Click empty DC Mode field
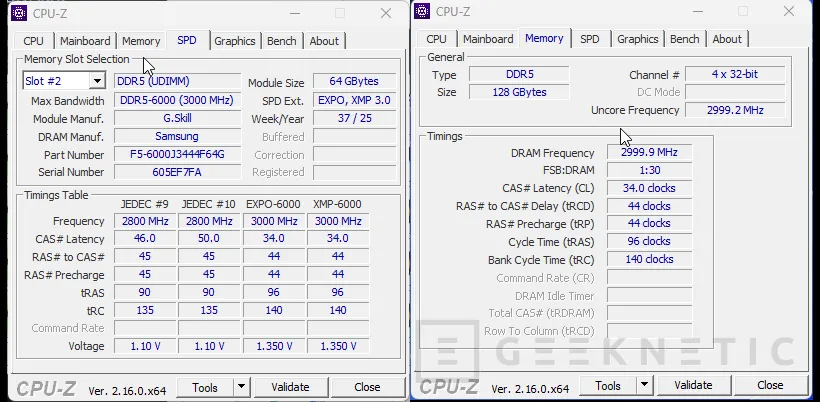The width and height of the screenshot is (820, 402). [735, 92]
